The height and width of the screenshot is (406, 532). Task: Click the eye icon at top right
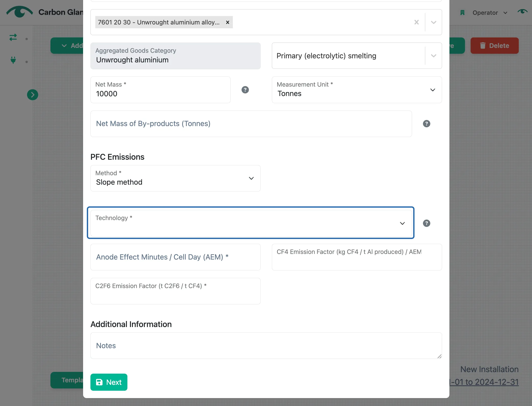pos(522,11)
